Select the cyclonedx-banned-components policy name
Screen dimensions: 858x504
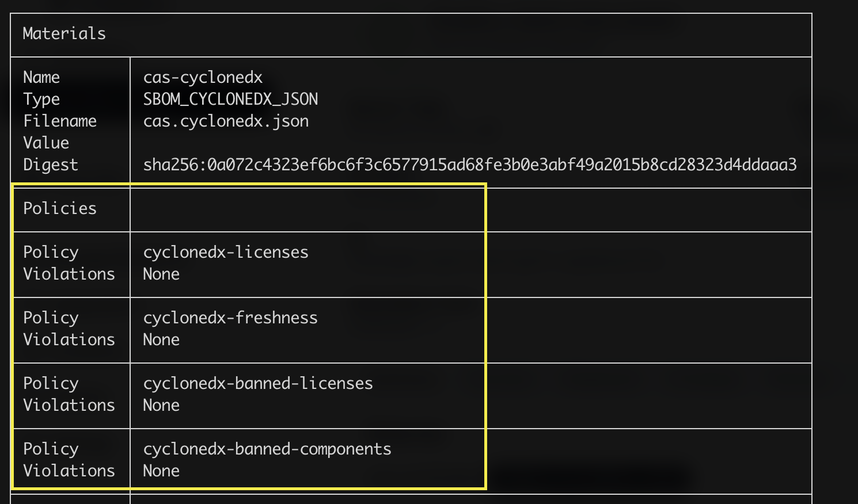(267, 449)
